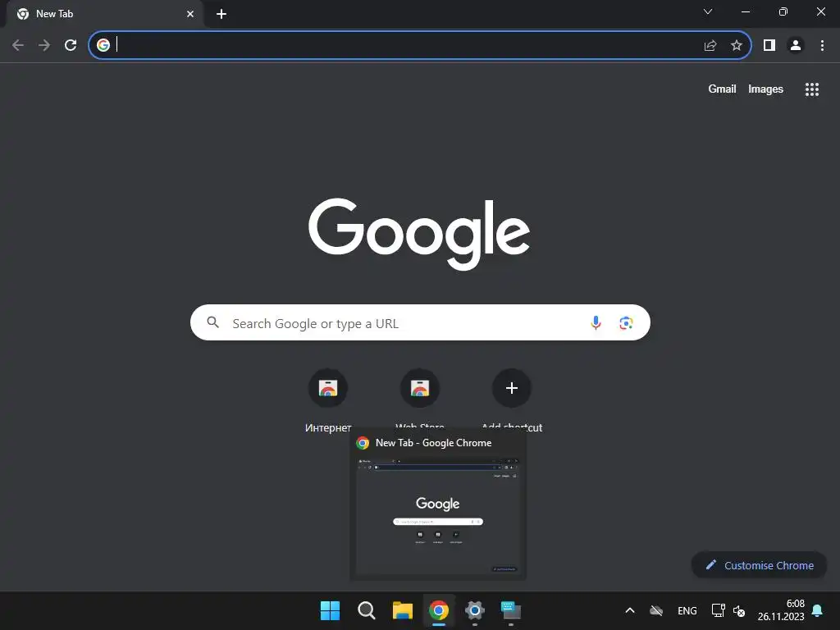Open the Chrome three-dot menu

(x=822, y=45)
